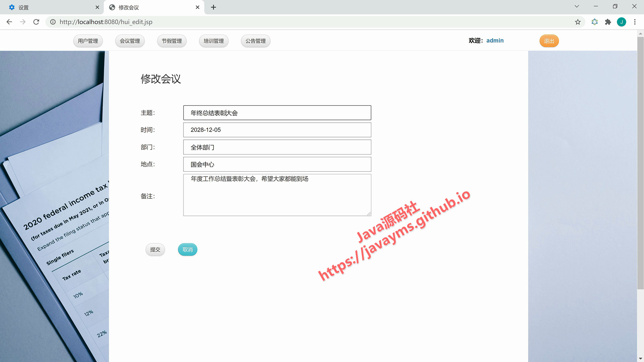Screen dimensions: 644x362
Task: Click the browser forward arrow
Action: 22,22
